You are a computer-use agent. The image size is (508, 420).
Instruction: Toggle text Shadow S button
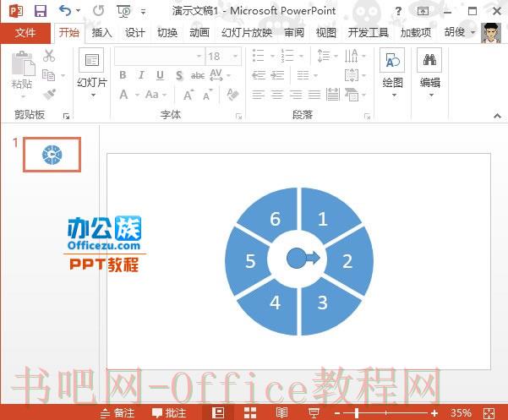[x=179, y=75]
